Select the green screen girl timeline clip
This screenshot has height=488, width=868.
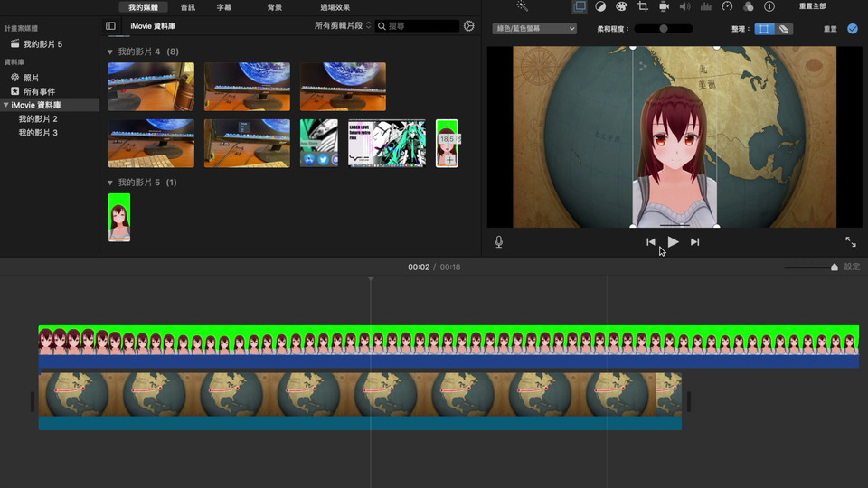click(x=448, y=346)
